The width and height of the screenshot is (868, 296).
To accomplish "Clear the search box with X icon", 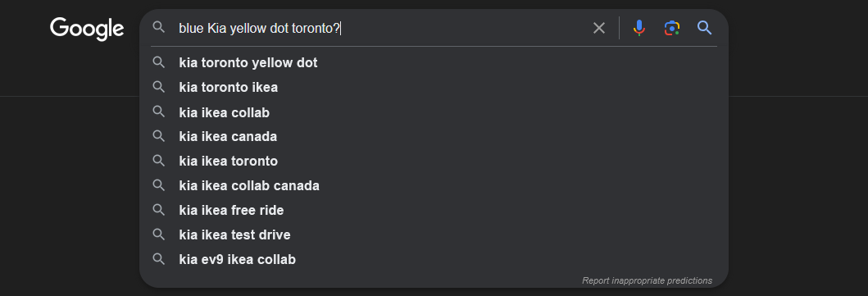I will pyautogui.click(x=599, y=28).
